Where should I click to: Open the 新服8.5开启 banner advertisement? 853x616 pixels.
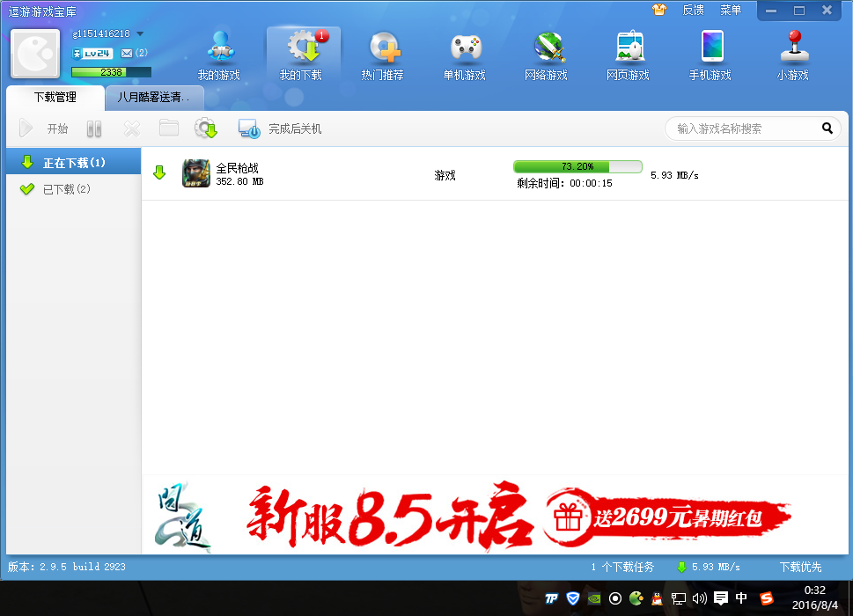pyautogui.click(x=391, y=516)
